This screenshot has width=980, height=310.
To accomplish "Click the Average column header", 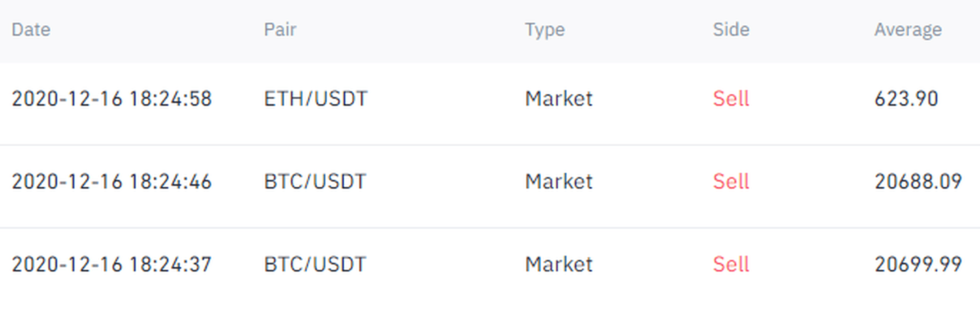I will (908, 31).
